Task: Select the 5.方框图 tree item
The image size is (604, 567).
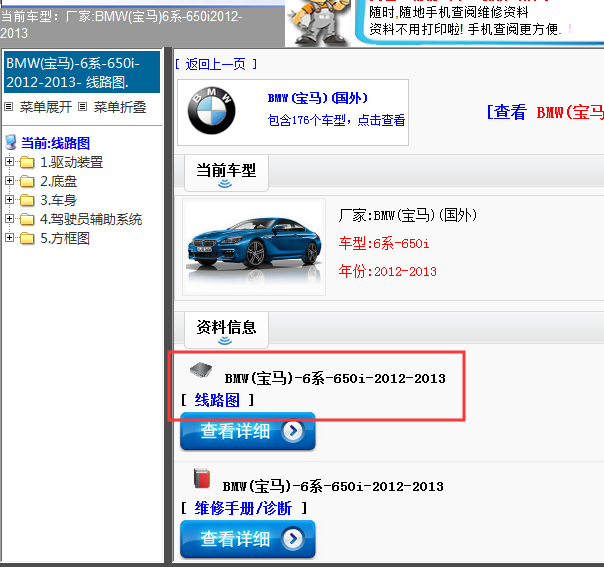Action: pos(65,238)
